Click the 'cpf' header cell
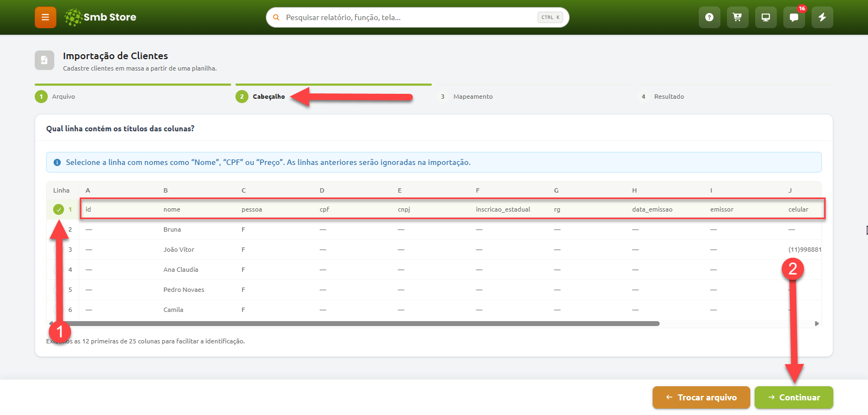The width and height of the screenshot is (868, 415). 324,209
